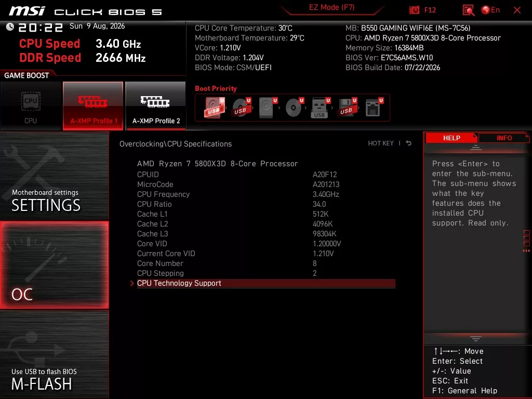Select the internal hard disk boot icon
Viewport: 532px width, 399px height.
268,108
